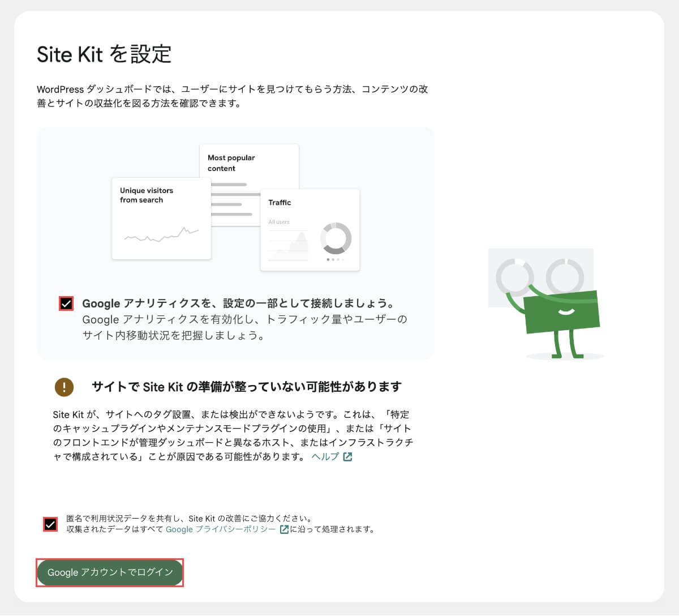Click the warning heading about Site Kit readiness
The height and width of the screenshot is (616, 679).
[x=247, y=387]
